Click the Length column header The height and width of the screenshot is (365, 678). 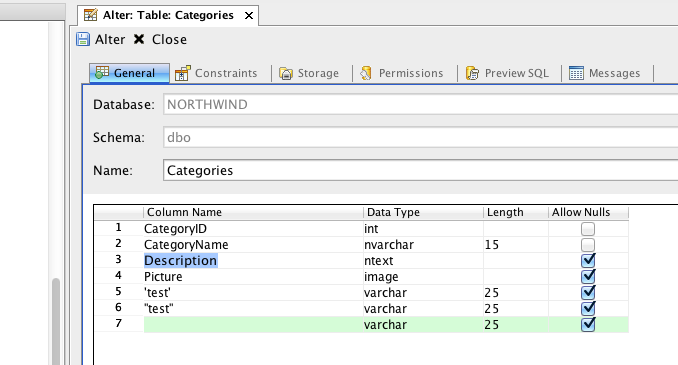click(x=516, y=212)
